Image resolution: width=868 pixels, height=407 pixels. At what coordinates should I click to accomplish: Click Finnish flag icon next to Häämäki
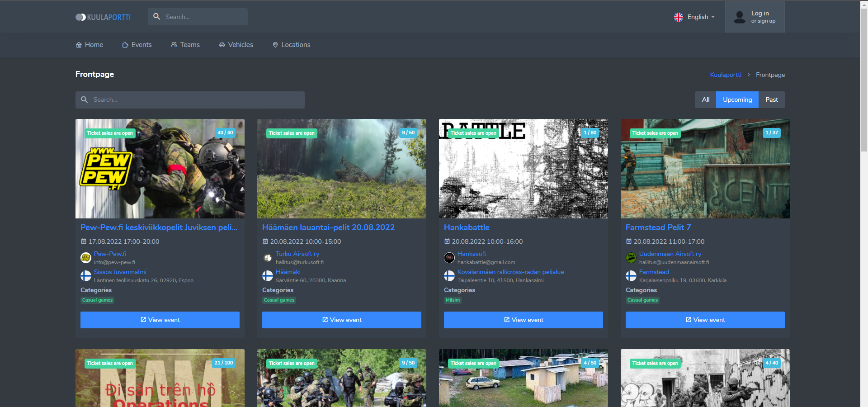[268, 276]
